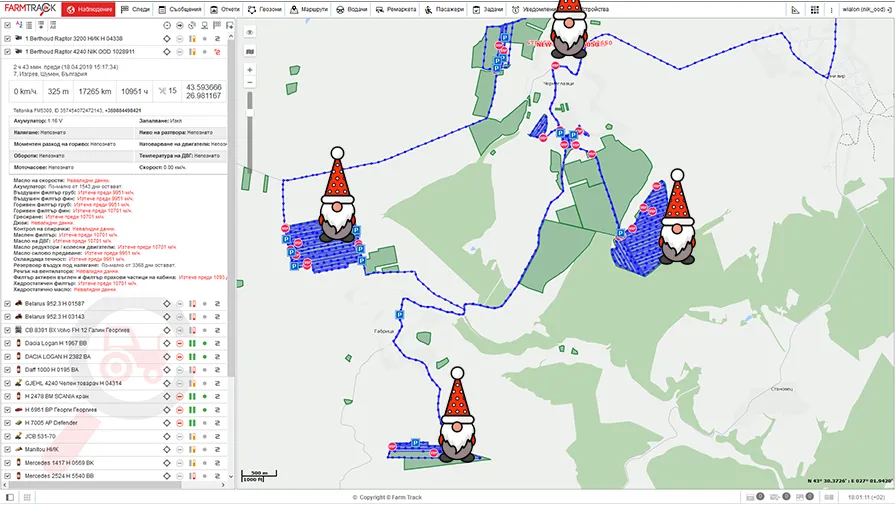Click the unit list horizontal scrollbar
This screenshot has width=895, height=505.
94,485
